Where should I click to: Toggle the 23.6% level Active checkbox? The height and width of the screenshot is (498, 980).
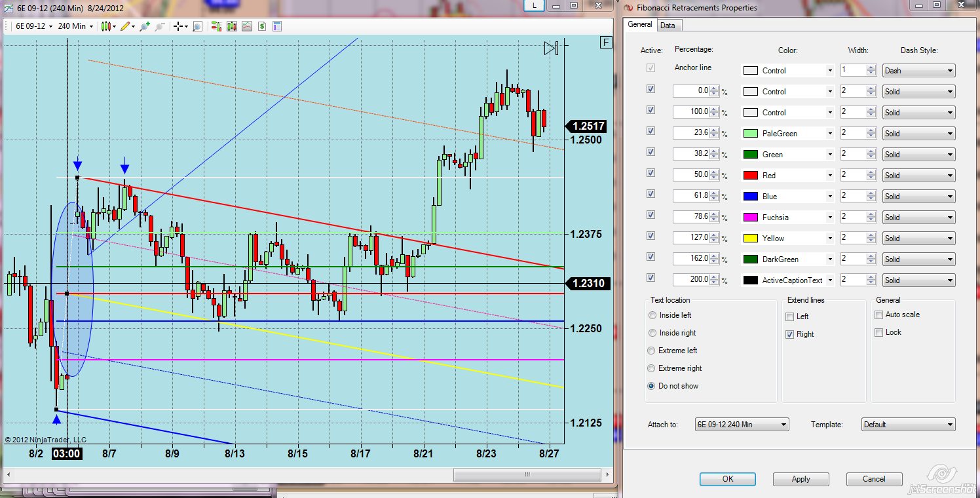coord(650,131)
